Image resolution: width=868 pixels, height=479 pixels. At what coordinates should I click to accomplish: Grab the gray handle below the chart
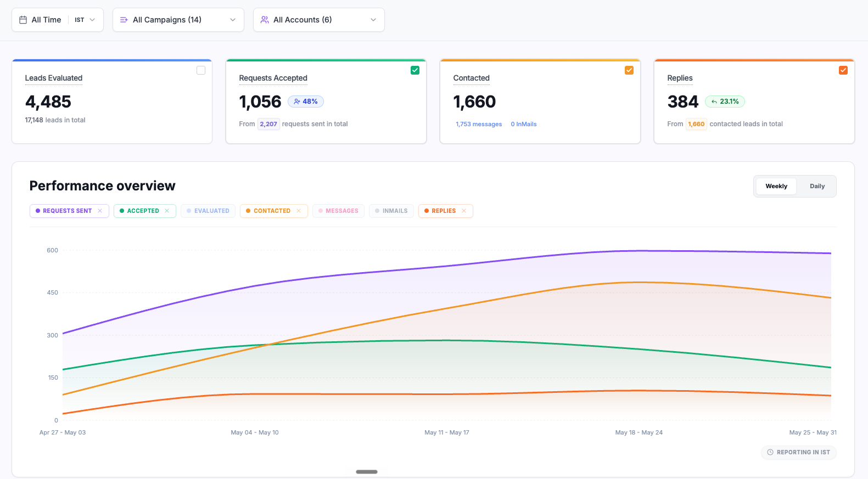(x=367, y=472)
